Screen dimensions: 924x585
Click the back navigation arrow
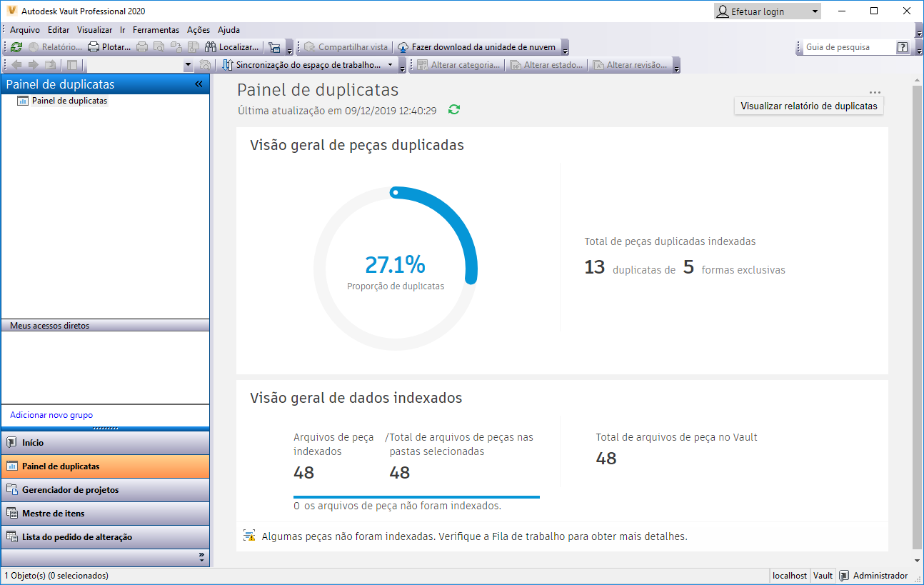[x=17, y=65]
